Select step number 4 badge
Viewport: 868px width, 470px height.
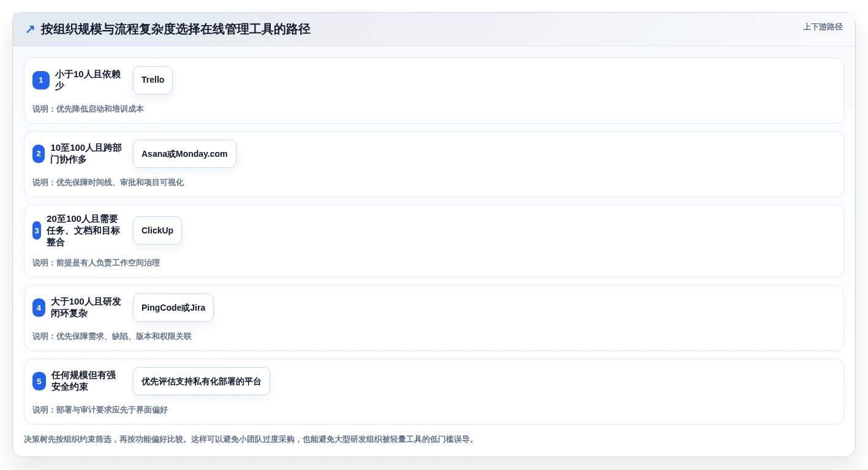[39, 308]
